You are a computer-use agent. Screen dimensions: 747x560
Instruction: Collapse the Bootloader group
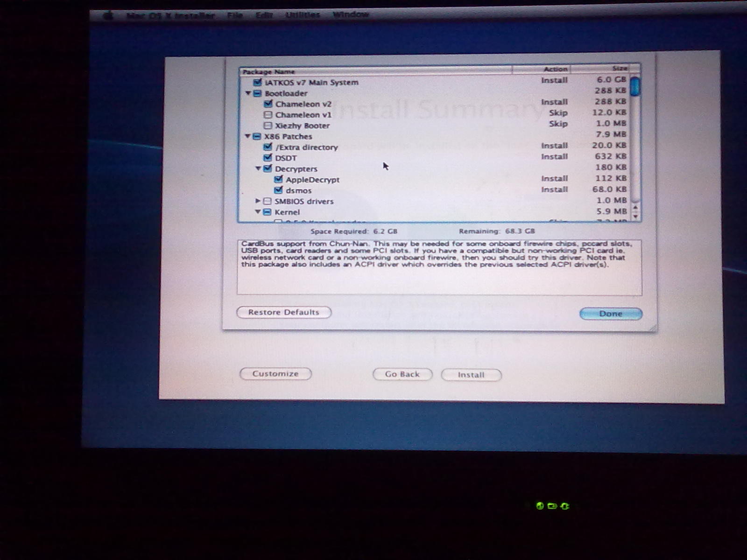pos(248,93)
